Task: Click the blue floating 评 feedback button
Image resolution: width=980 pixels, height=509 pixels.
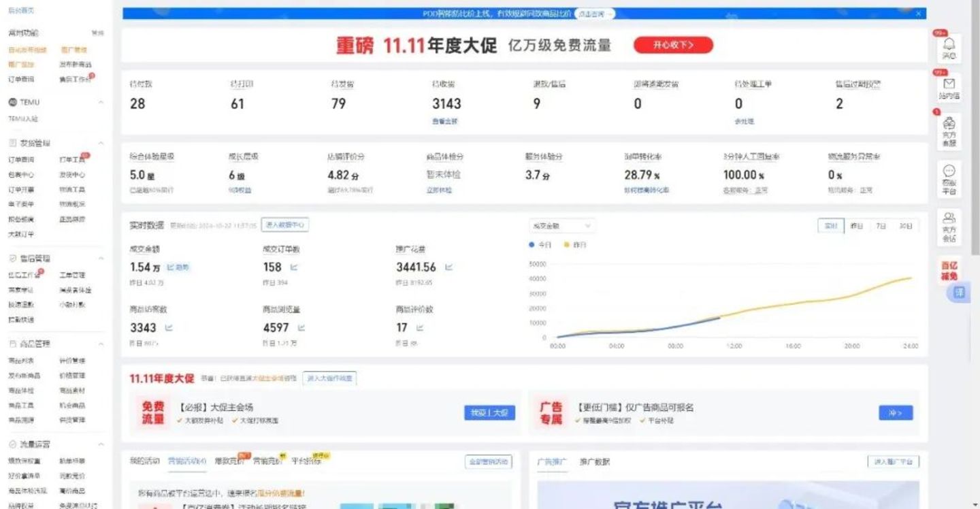Action: (958, 293)
